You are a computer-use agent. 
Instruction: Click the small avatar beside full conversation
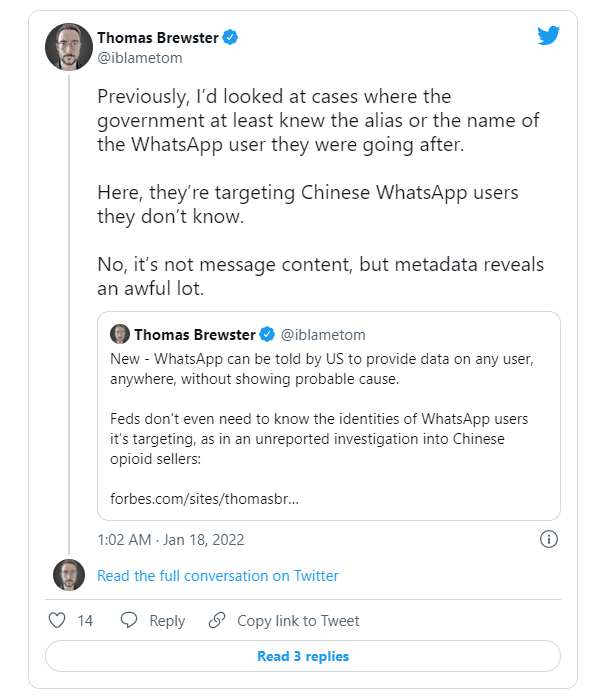(69, 575)
